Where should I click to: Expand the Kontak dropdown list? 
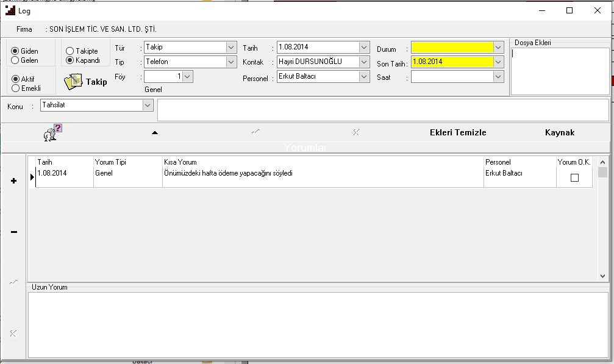[x=364, y=62]
